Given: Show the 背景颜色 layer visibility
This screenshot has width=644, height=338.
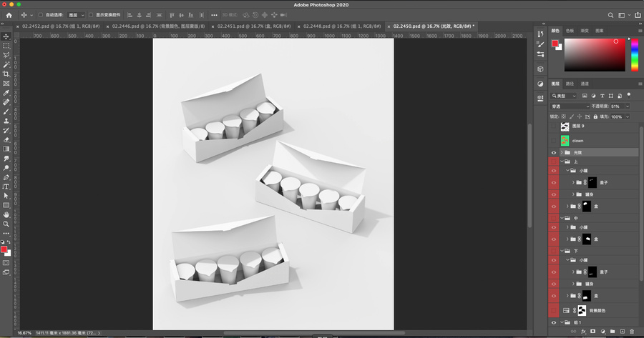Looking at the screenshot, I should [553, 311].
